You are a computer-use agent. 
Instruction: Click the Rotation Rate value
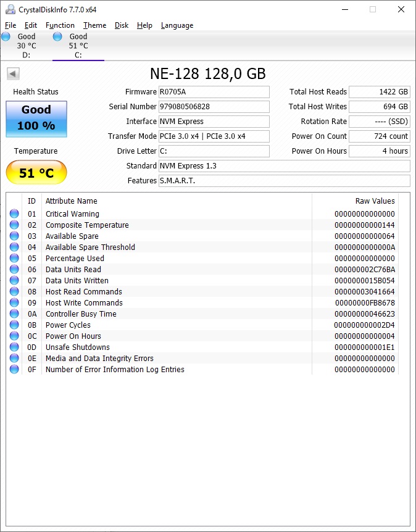[x=380, y=122]
